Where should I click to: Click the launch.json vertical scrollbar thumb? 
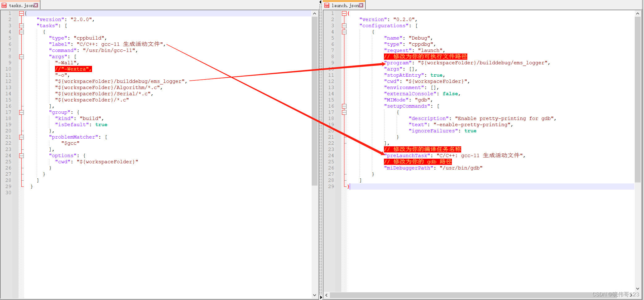[638, 99]
